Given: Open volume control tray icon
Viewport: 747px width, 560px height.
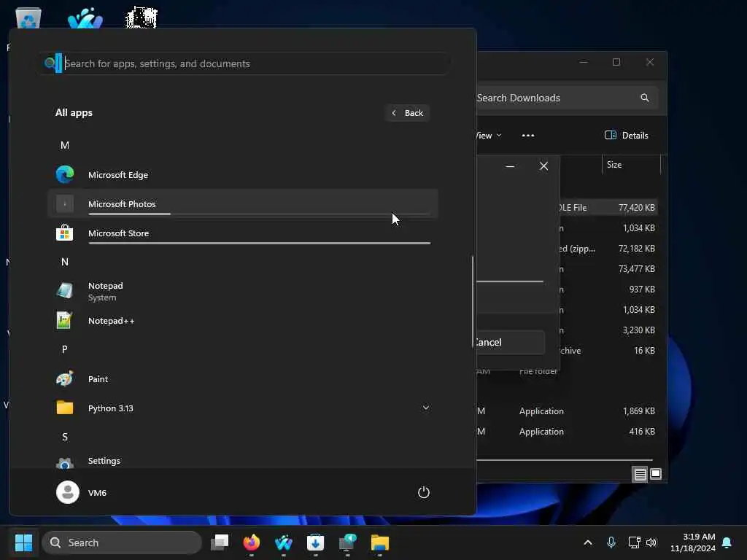Looking at the screenshot, I should point(651,542).
